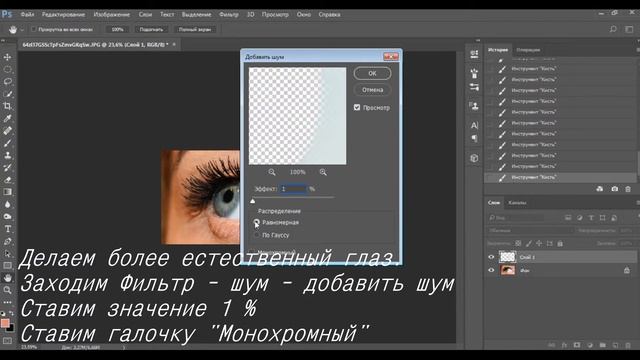This screenshot has height=360, width=640.
Task: Swap foreground and background colors
Action: tap(11, 313)
